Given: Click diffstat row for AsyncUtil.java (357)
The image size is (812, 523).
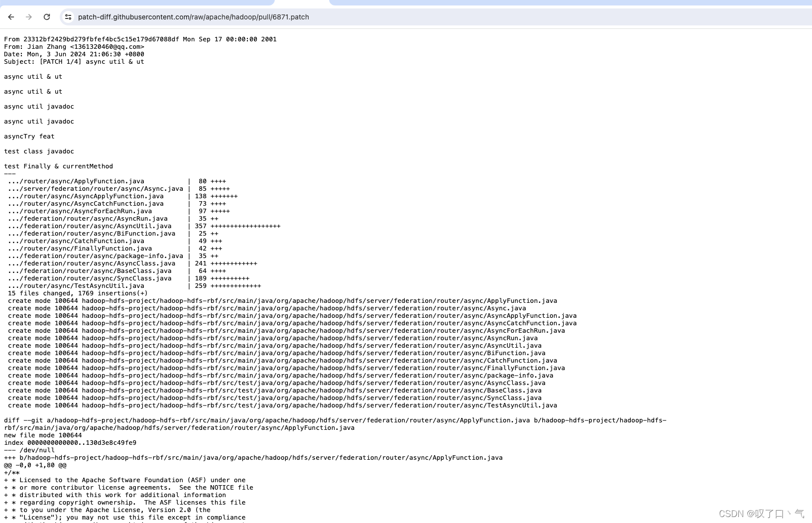Looking at the screenshot, I should tap(144, 226).
